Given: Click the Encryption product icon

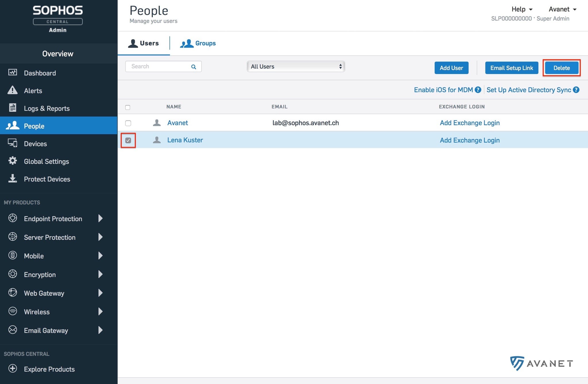Looking at the screenshot, I should [13, 274].
